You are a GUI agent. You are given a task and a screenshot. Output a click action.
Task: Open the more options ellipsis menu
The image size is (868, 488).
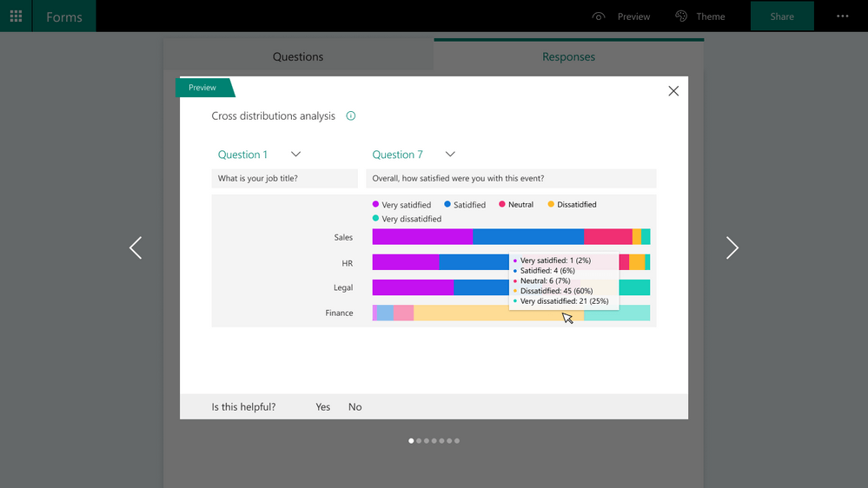843,16
